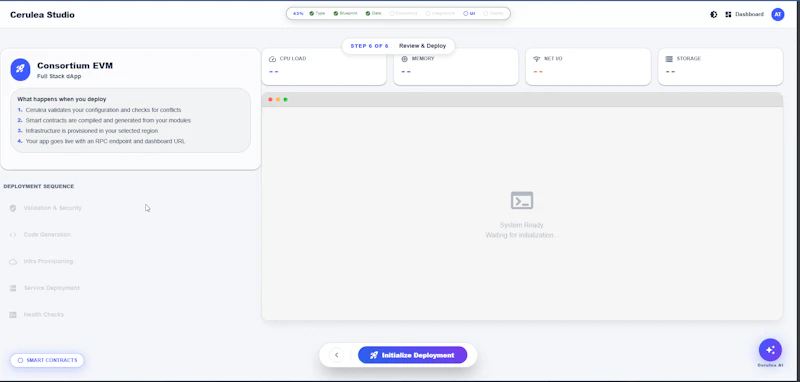
Task: Click the Memory dashes value
Action: [406, 71]
